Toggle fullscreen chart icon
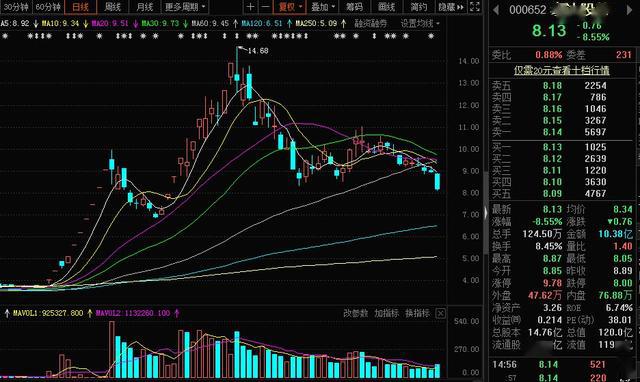Viewport: 640px width, 382px height. coord(475,7)
